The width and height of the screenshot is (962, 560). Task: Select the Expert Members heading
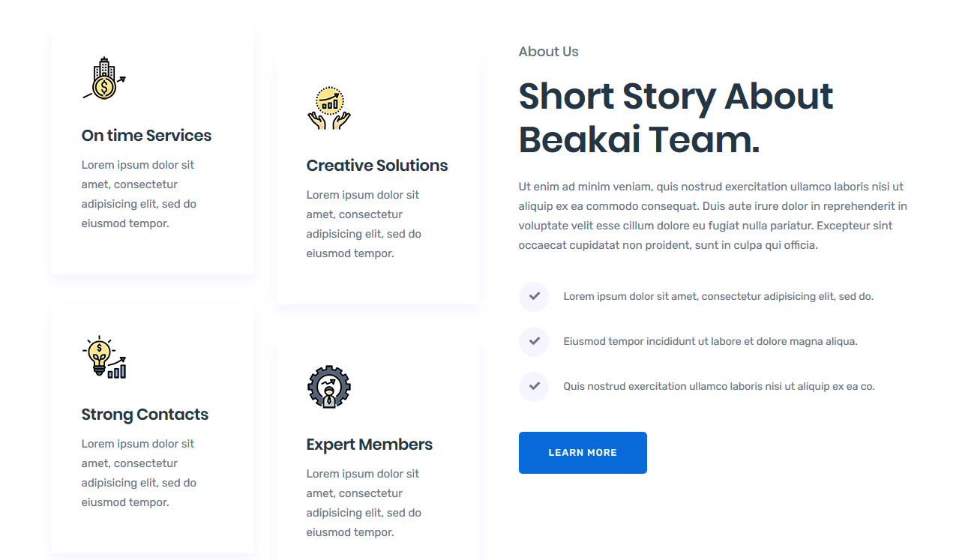pyautogui.click(x=369, y=445)
